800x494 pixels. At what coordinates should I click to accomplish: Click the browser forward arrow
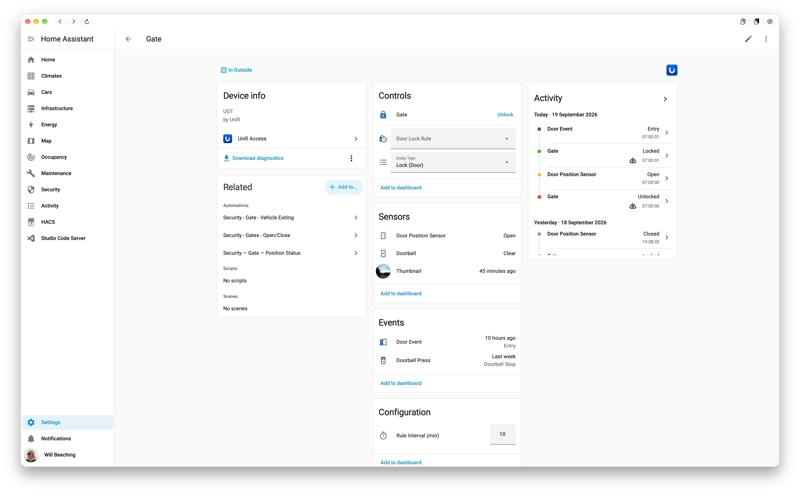pos(73,21)
